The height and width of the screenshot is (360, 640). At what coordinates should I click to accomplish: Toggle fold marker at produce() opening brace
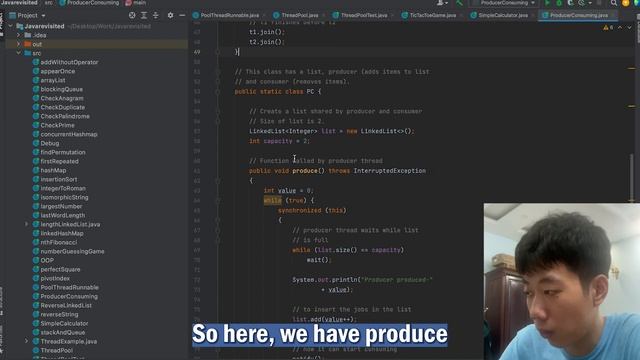pyautogui.click(x=218, y=180)
